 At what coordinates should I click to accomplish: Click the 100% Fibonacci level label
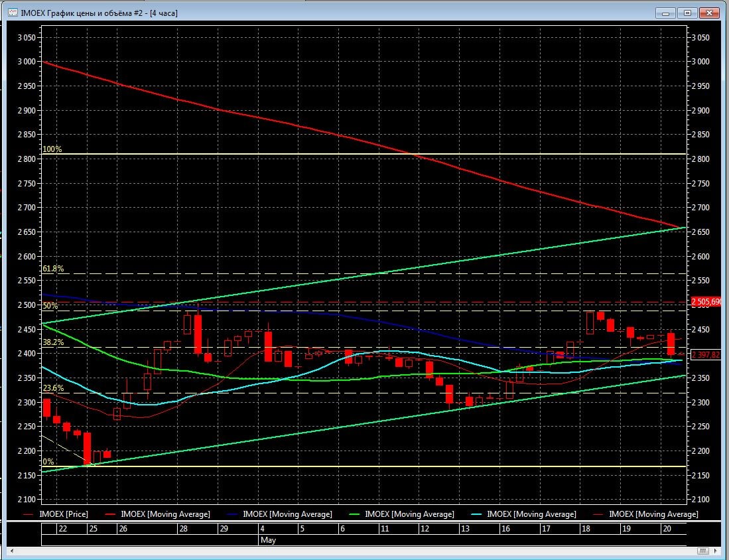point(52,149)
